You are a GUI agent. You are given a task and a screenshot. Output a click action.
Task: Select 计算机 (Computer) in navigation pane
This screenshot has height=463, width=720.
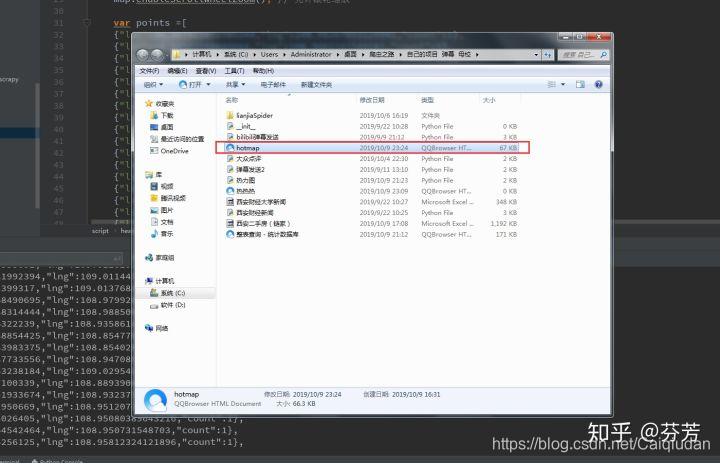pos(159,281)
